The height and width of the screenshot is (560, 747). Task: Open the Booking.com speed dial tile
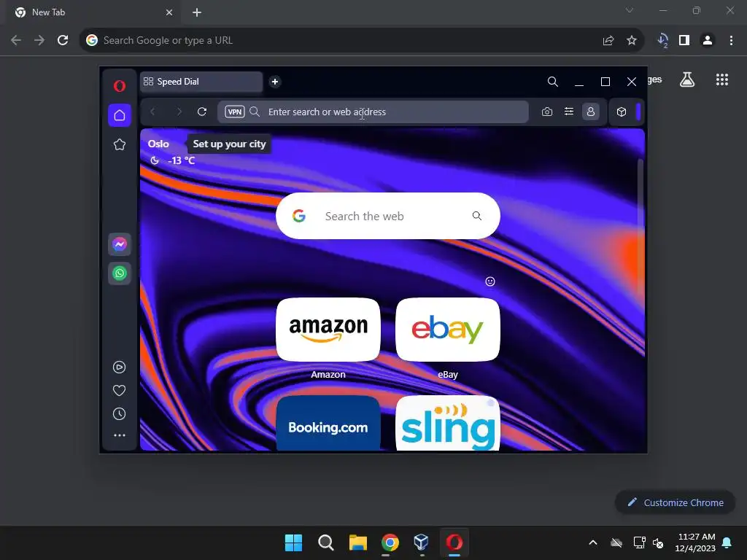[x=328, y=423]
